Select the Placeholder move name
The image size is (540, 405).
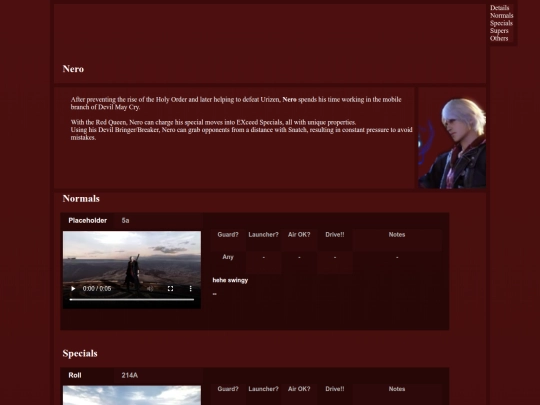(87, 220)
